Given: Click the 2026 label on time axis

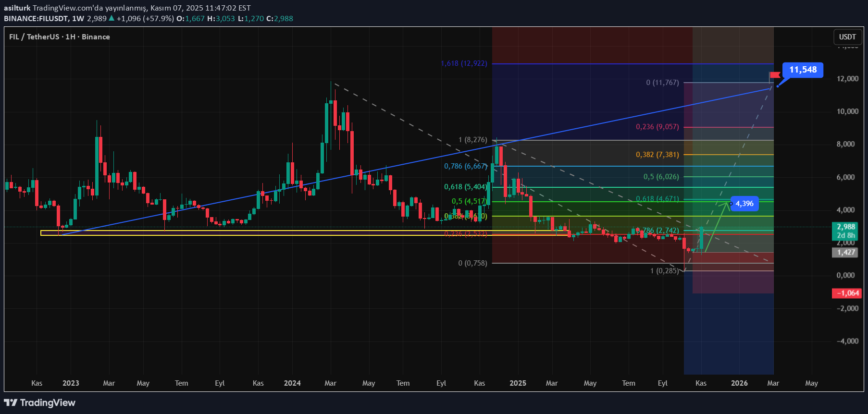Looking at the screenshot, I should click(739, 383).
